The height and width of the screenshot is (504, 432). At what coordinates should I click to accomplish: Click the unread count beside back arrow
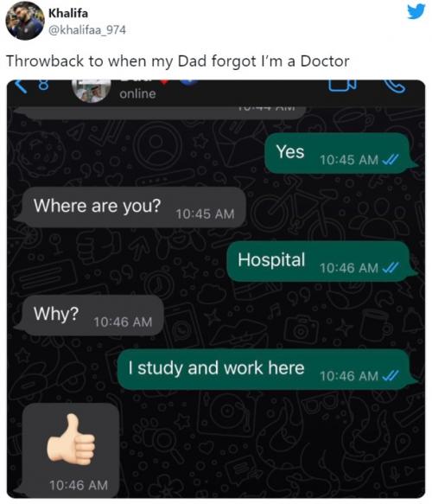tap(43, 86)
